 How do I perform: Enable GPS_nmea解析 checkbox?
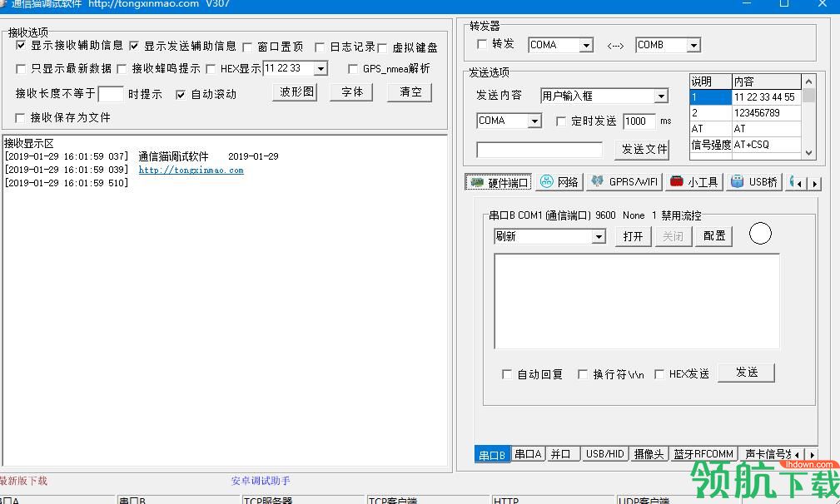(x=352, y=68)
